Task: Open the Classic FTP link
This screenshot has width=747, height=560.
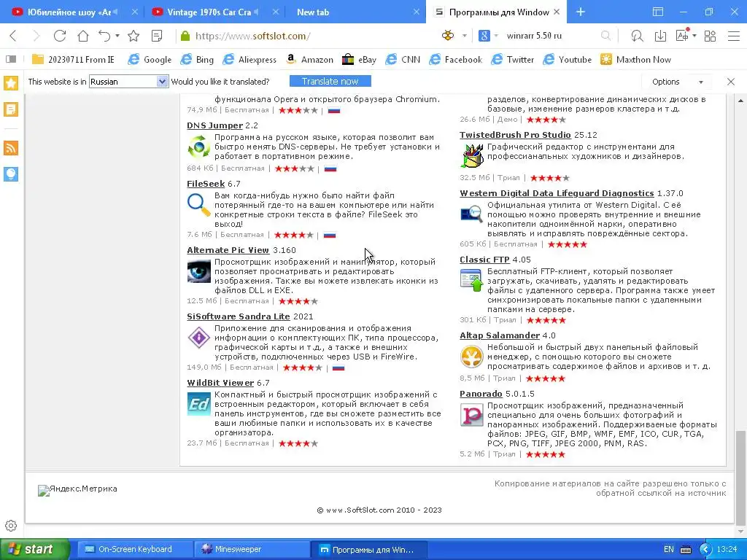Action: 484,260
